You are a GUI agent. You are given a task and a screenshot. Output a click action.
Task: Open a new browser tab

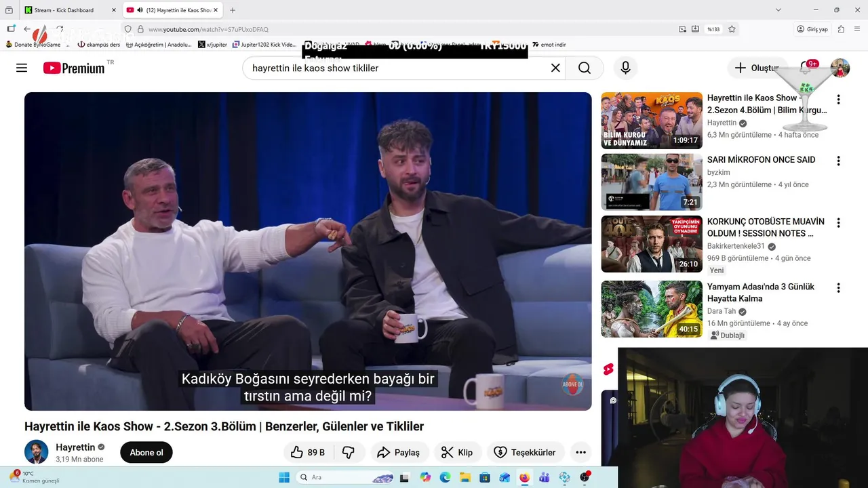pos(233,10)
